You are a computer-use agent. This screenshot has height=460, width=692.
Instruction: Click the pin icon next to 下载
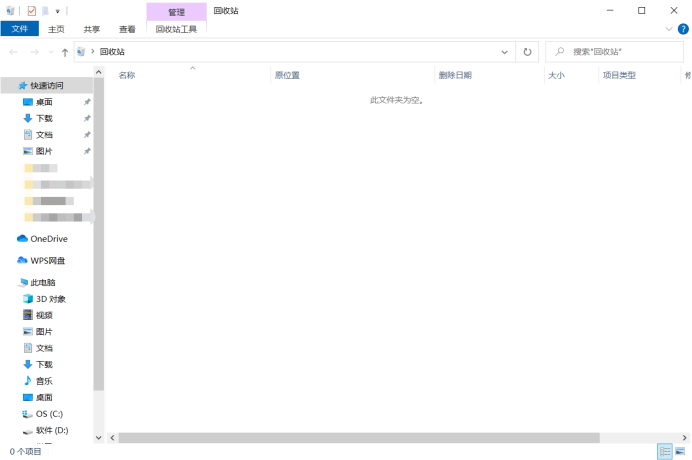87,118
